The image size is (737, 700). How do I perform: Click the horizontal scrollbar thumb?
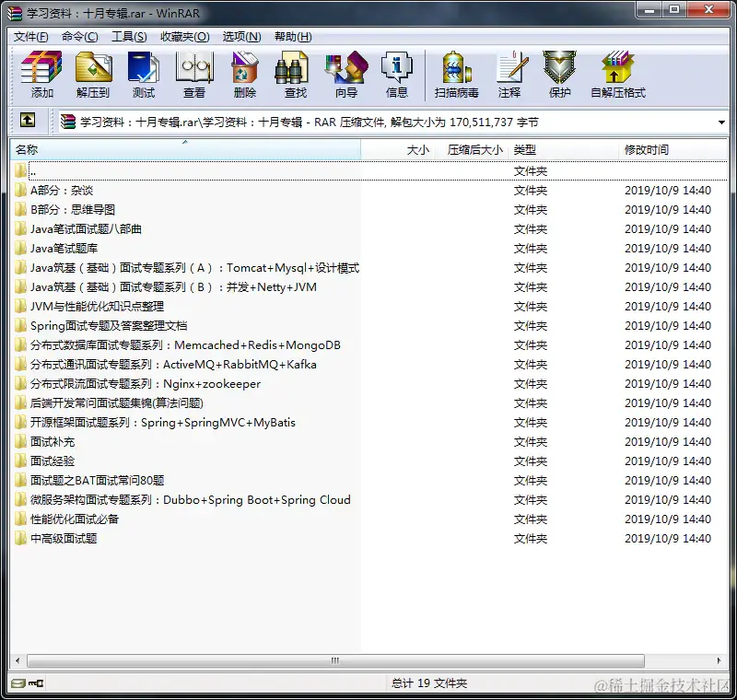[x=335, y=660]
